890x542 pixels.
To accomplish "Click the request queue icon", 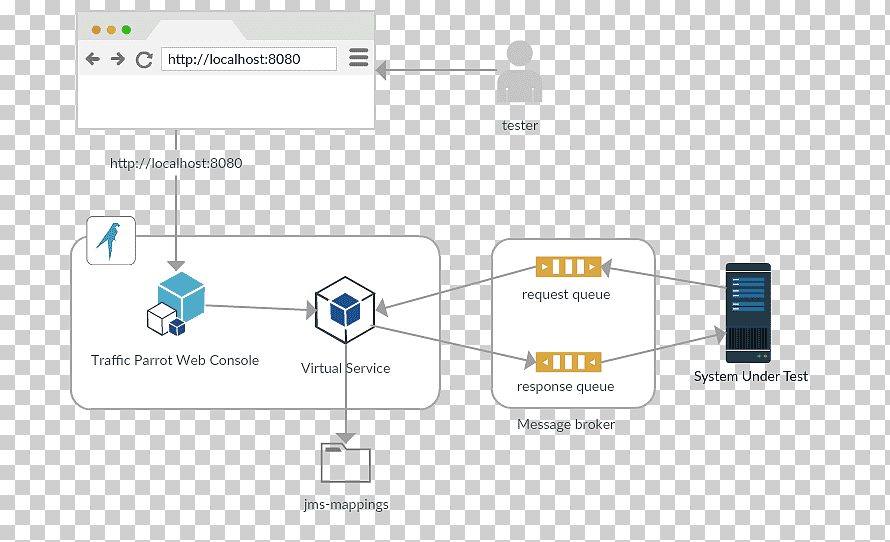I will [568, 266].
